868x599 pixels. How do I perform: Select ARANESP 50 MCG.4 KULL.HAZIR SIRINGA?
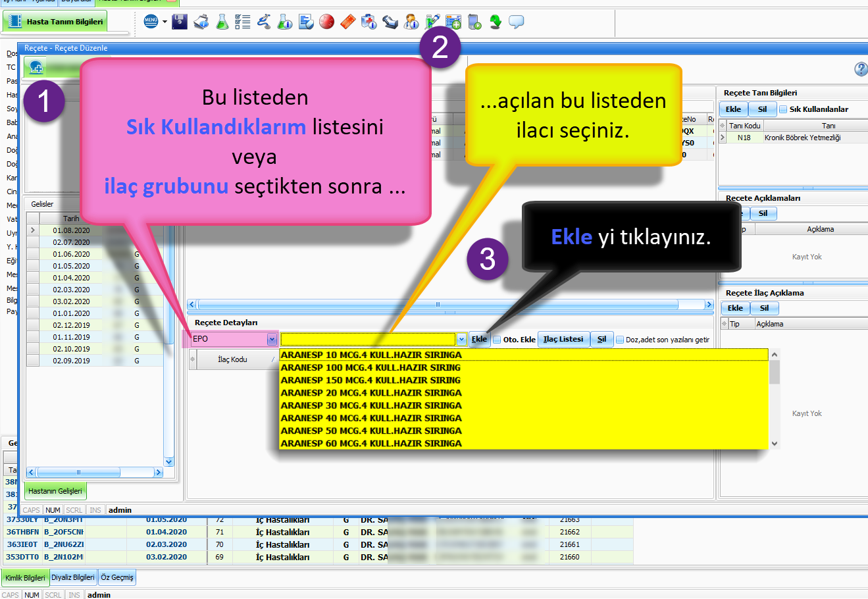click(x=524, y=430)
